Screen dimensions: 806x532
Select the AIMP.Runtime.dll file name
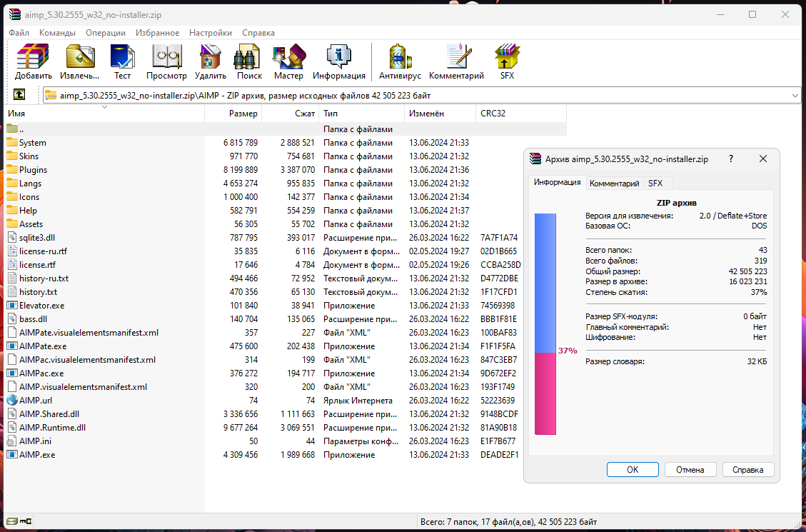52,427
